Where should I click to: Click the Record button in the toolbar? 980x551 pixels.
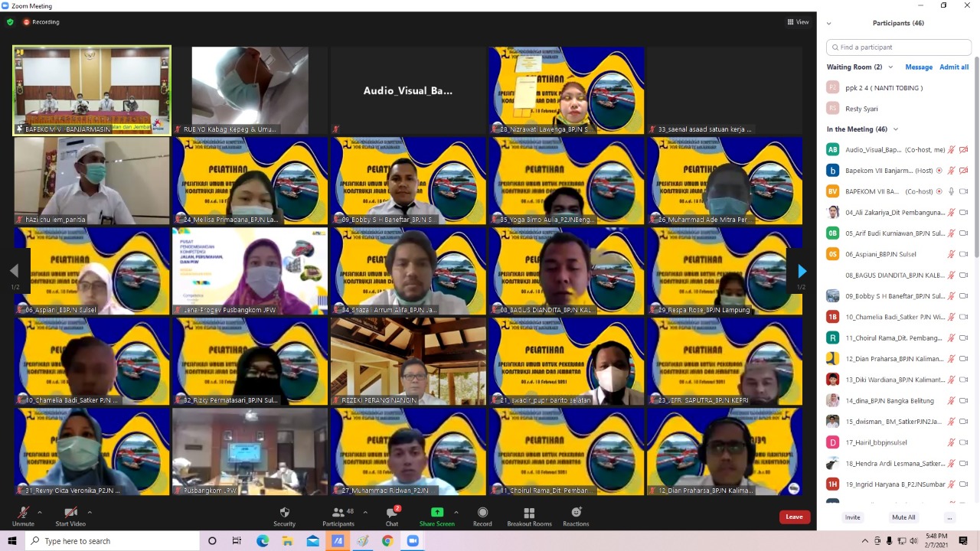(x=482, y=516)
